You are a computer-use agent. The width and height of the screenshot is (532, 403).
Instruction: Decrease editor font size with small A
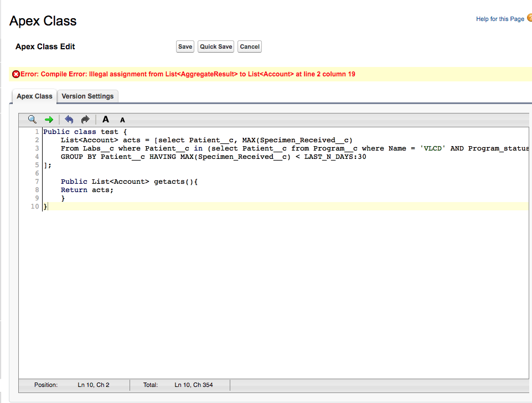tap(122, 120)
